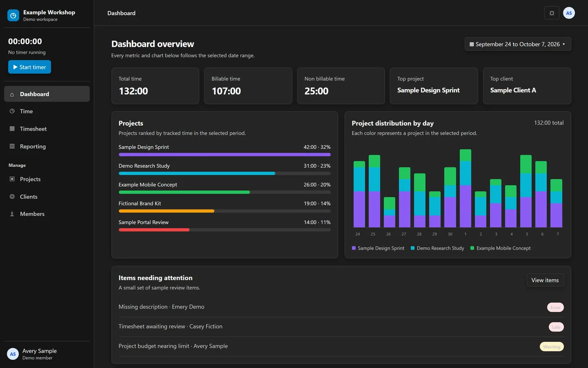Click the Top project card
The width and height of the screenshot is (588, 368).
coord(434,86)
